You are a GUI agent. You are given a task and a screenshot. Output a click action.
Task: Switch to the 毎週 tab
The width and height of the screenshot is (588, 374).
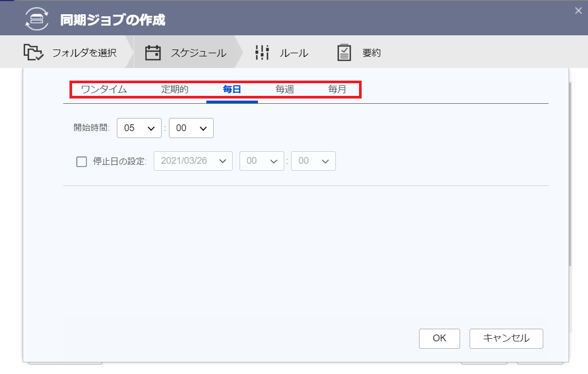click(x=285, y=89)
